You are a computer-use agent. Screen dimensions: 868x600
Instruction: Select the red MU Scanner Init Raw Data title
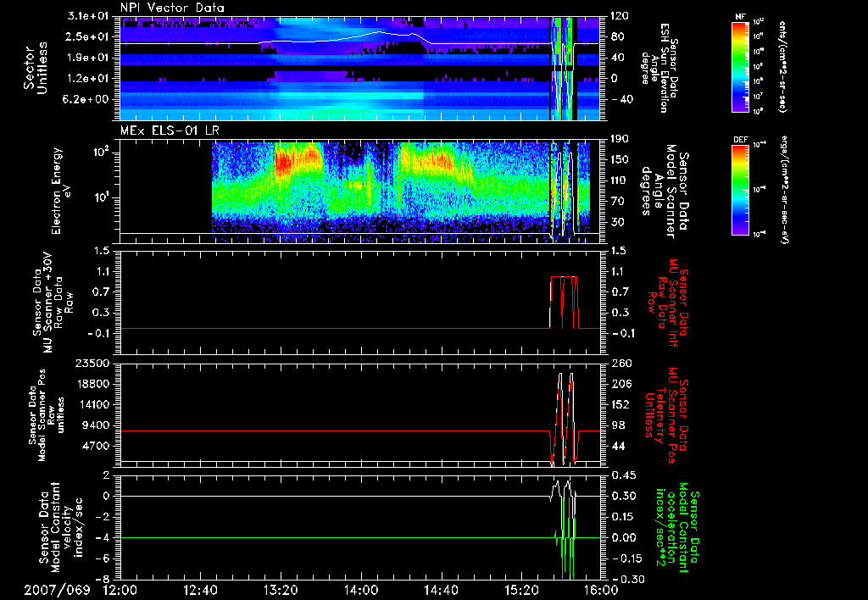tap(668, 303)
